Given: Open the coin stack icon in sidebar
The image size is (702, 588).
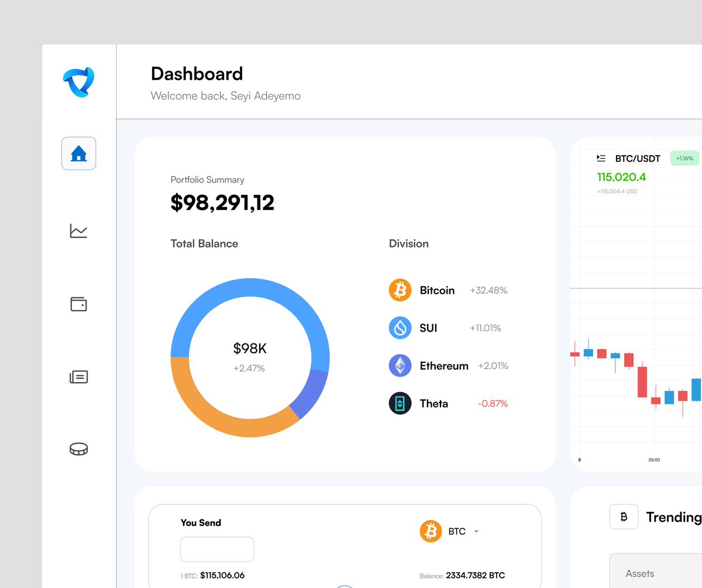Looking at the screenshot, I should (x=78, y=449).
